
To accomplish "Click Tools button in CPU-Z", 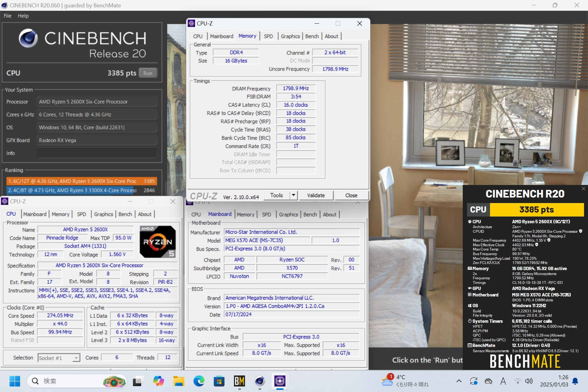I will 277,195.
